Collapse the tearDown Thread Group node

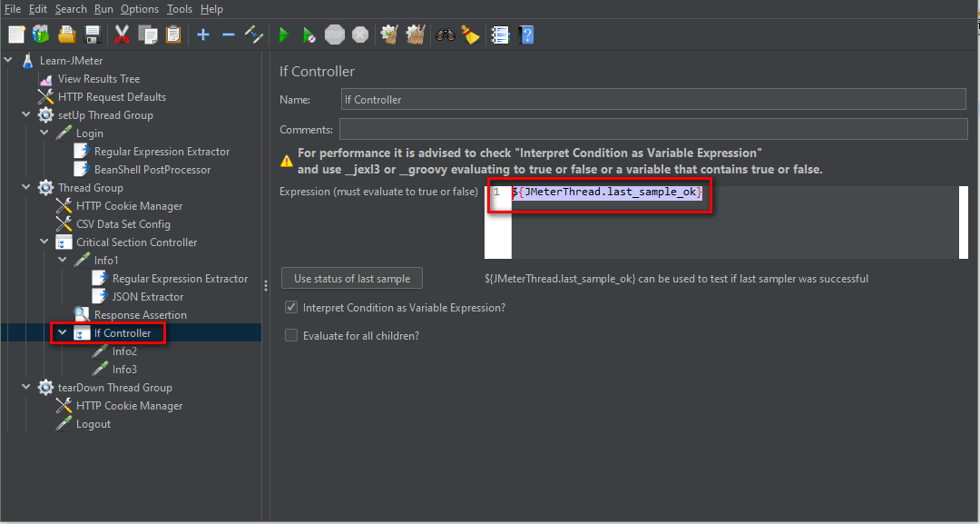pyautogui.click(x=26, y=387)
